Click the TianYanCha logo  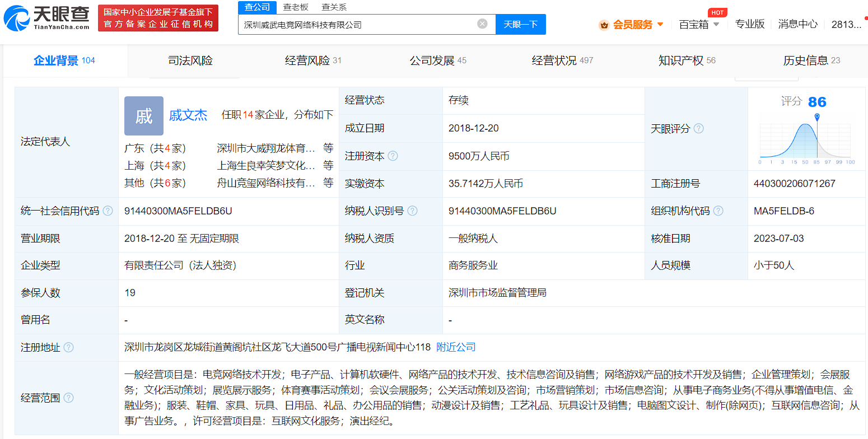click(x=46, y=18)
